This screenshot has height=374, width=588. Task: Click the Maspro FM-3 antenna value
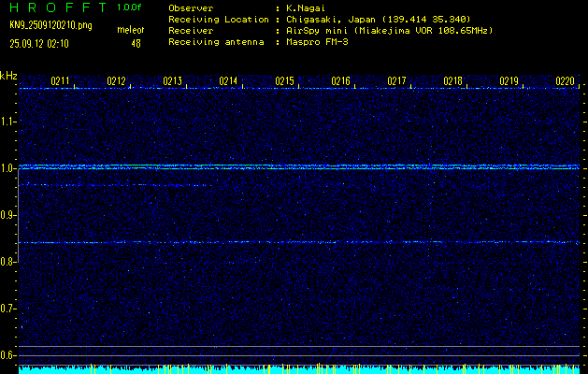tap(317, 42)
